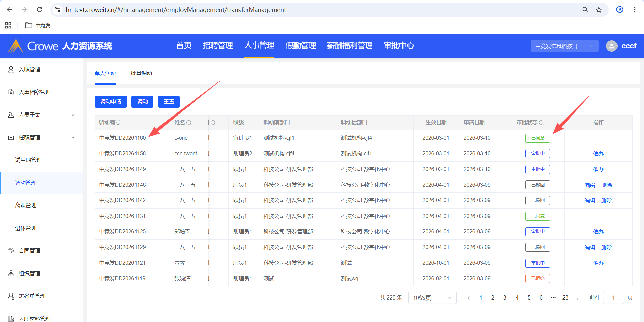
Task: Click the search icon beside 姓名 column header
Action: [x=189, y=123]
